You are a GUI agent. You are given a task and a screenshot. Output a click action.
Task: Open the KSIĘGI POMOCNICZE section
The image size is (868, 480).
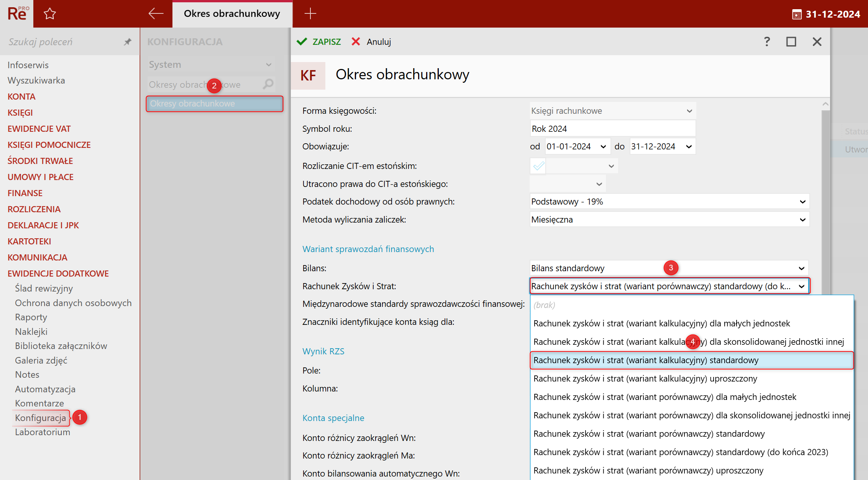coord(49,145)
